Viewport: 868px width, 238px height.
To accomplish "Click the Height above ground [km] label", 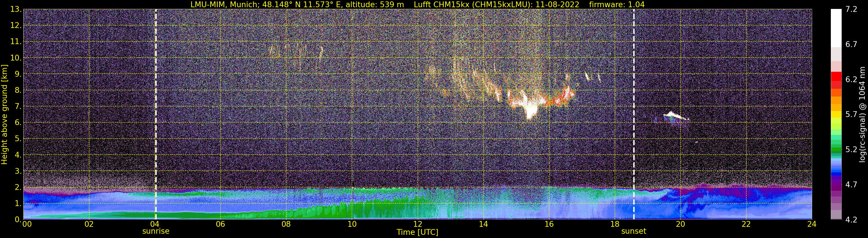I will point(4,114).
